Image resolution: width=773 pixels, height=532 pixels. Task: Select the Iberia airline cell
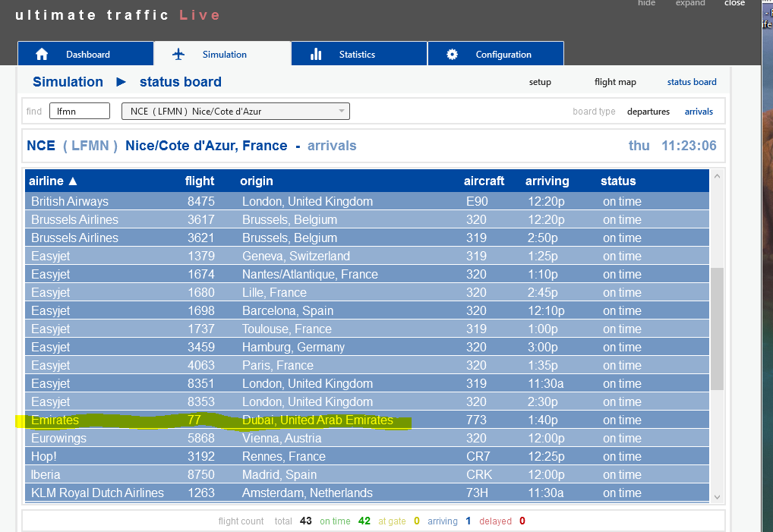coord(46,475)
